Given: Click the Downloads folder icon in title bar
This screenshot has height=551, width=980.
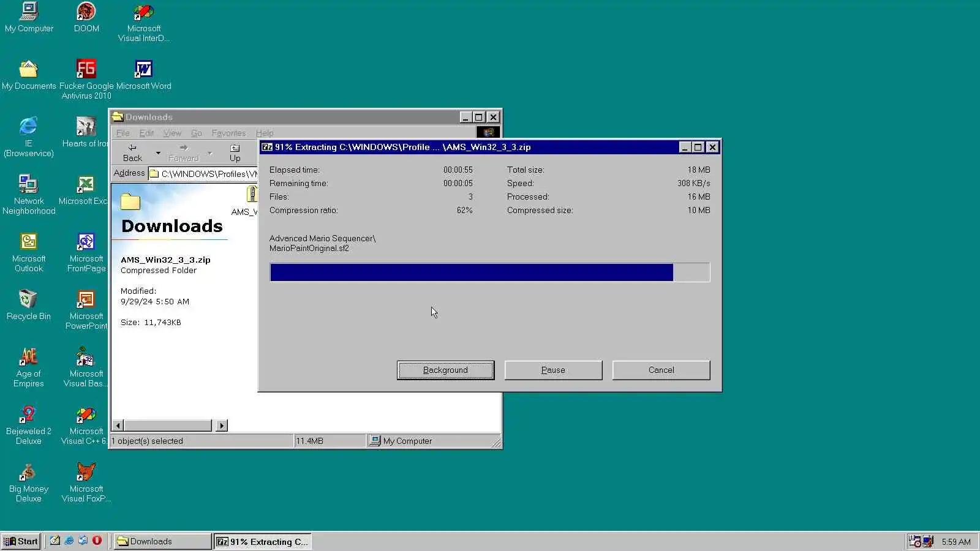Looking at the screenshot, I should 118,116.
